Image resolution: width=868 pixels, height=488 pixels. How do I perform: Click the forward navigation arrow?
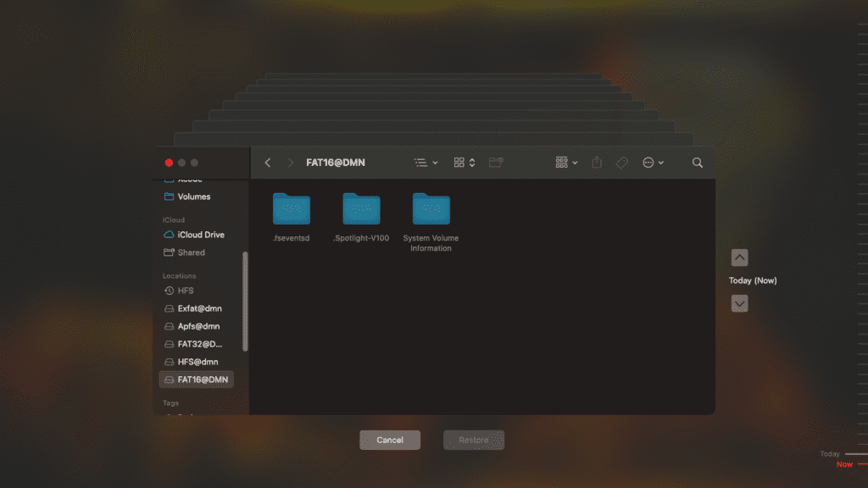tap(291, 163)
